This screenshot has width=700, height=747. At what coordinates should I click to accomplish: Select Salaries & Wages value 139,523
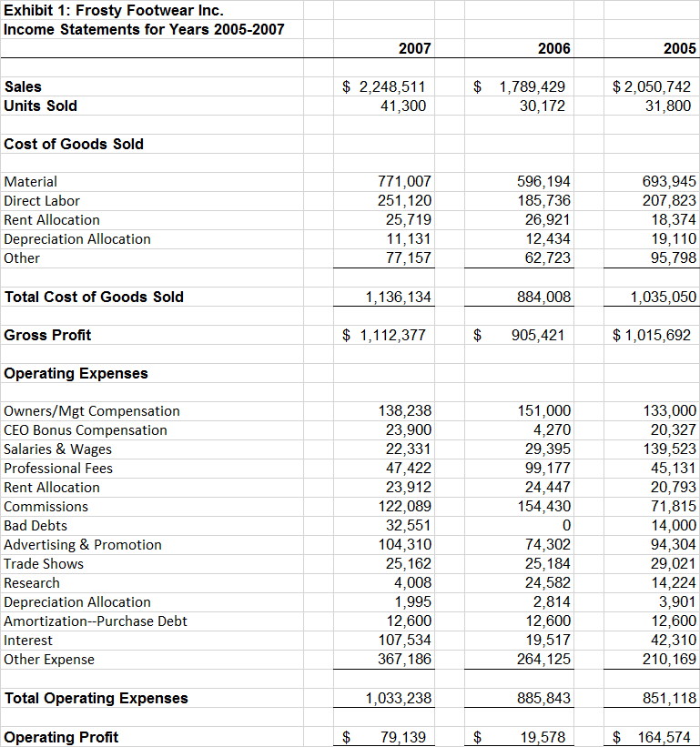(x=669, y=449)
